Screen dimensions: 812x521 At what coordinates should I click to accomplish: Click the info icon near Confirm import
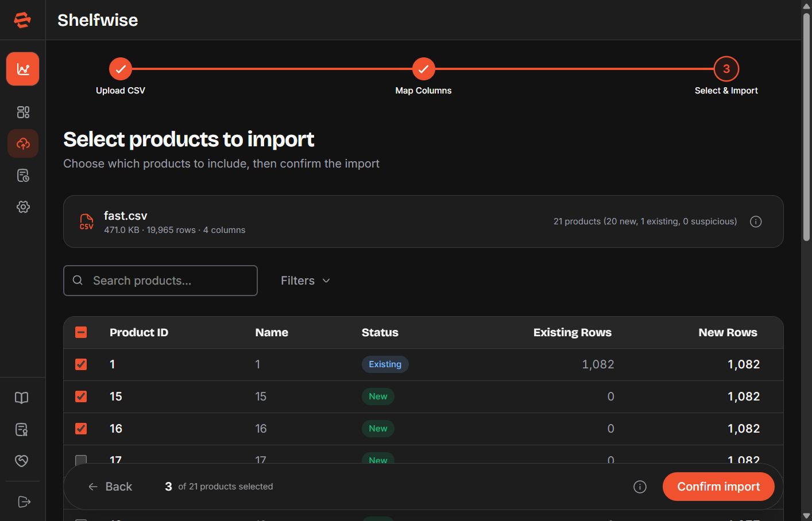[x=640, y=487]
